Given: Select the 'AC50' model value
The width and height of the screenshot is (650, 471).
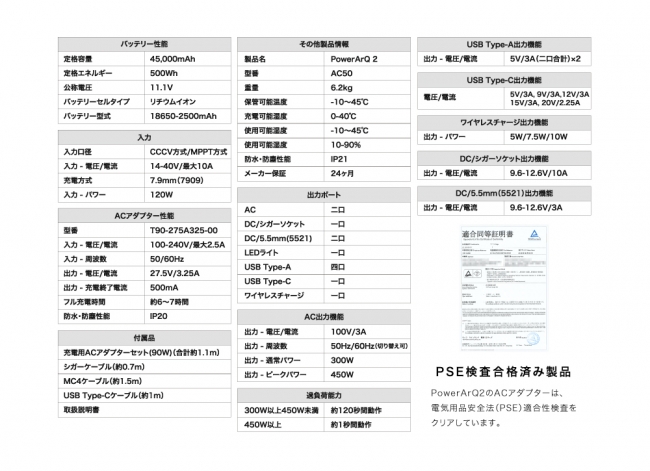Looking at the screenshot, I should coord(342,73).
